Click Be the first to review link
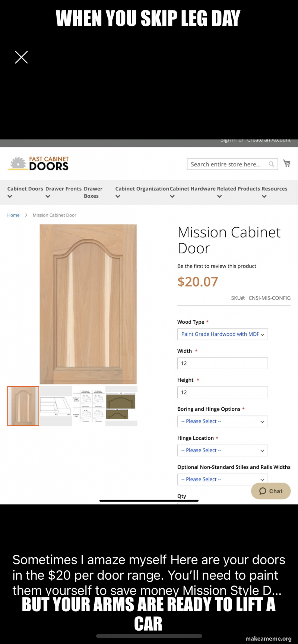 tap(217, 266)
